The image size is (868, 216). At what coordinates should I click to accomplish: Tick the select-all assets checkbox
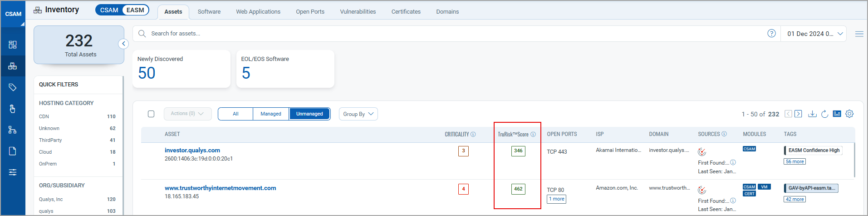pos(151,114)
